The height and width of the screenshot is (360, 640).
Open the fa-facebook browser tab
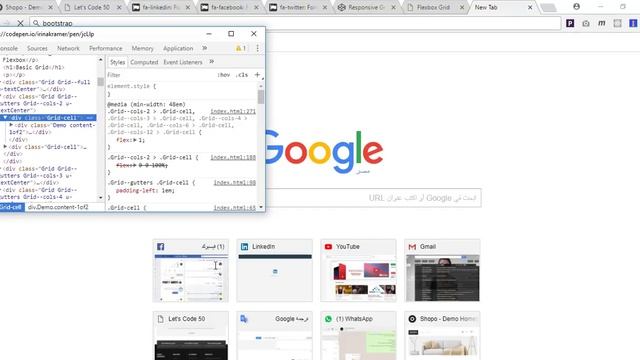(x=229, y=7)
